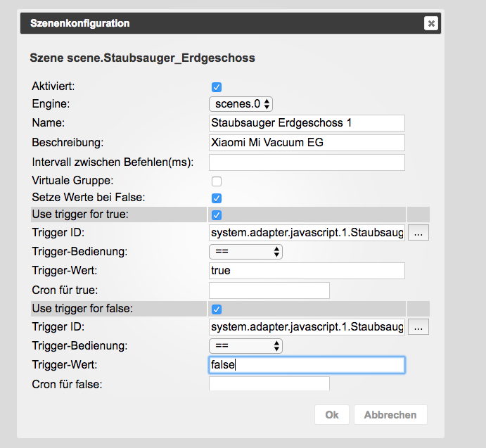Uncheck Use trigger for true

point(217,215)
